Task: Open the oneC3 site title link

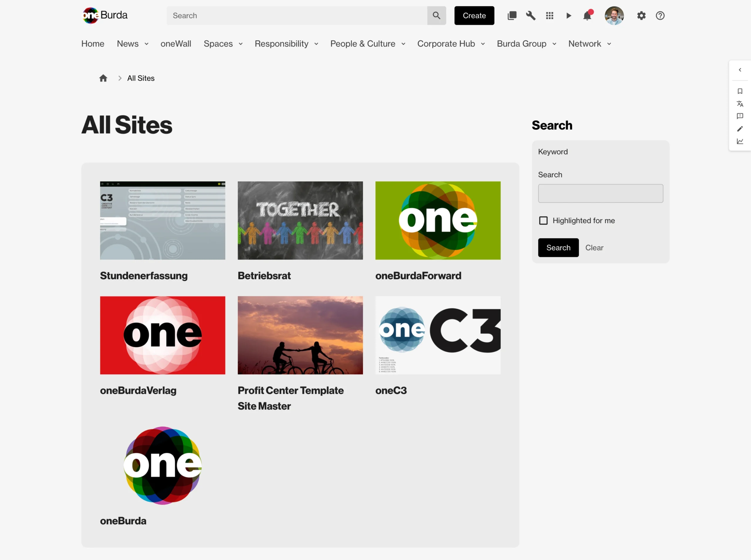Action: 391,390
